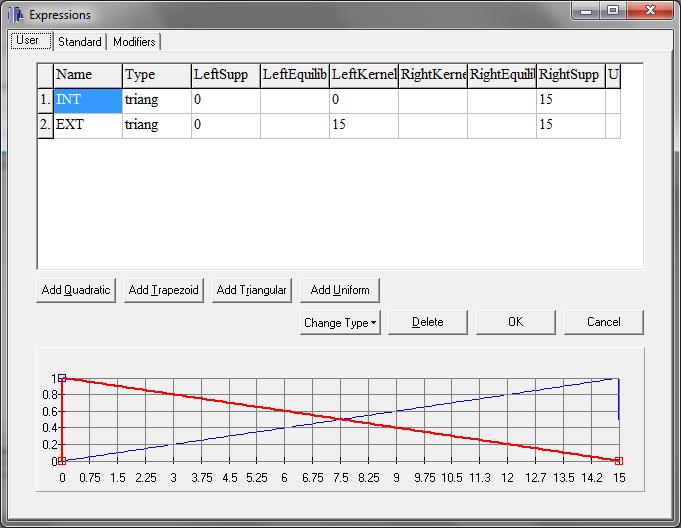This screenshot has width=681, height=528.
Task: Click the RightEquilib cell of INT row
Action: (502, 100)
